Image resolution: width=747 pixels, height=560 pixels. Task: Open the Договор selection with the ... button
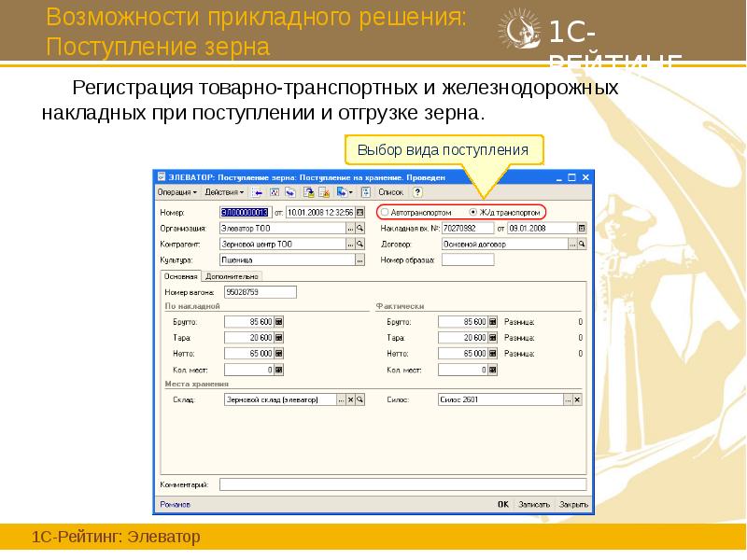point(573,245)
